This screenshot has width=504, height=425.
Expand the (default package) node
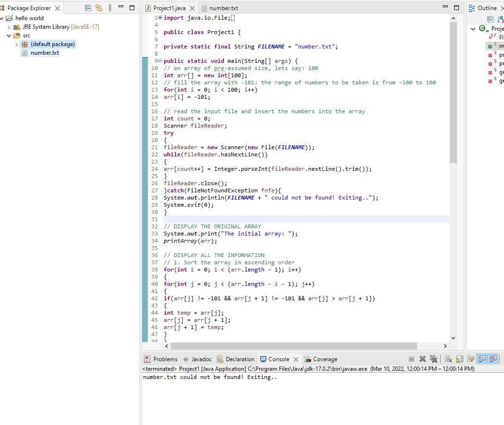coord(16,44)
